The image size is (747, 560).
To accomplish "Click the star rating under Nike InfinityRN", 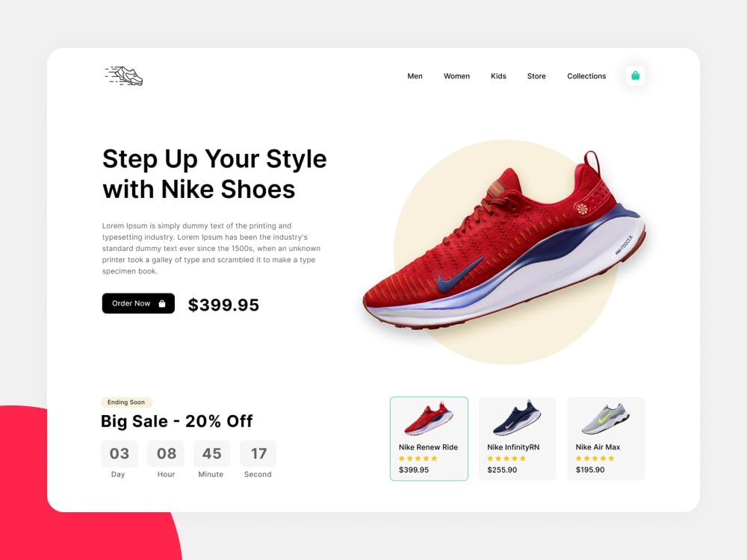I will [x=506, y=458].
